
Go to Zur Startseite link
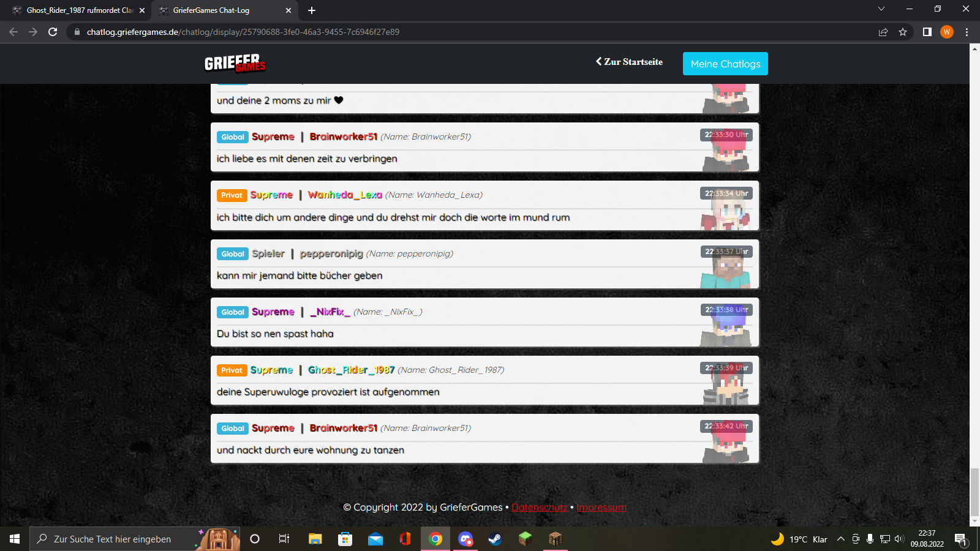tap(629, 62)
